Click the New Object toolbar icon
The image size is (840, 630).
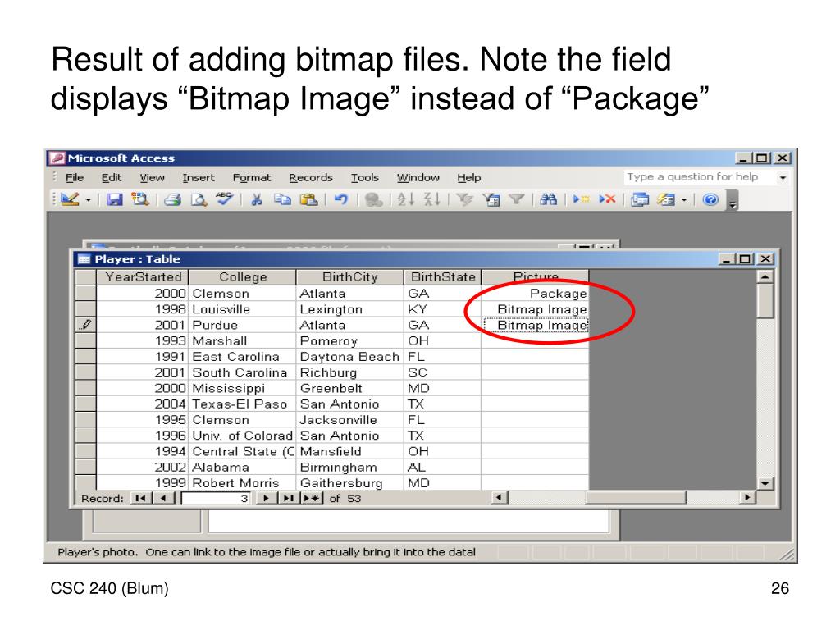coord(666,200)
